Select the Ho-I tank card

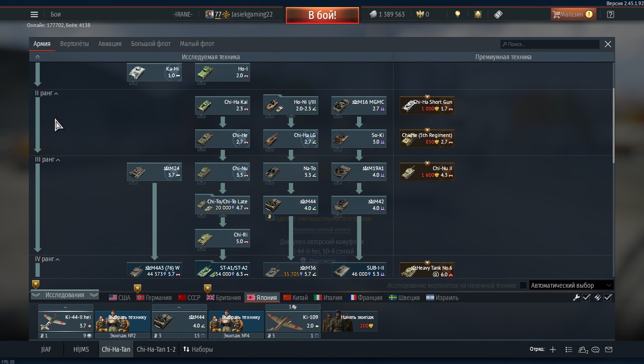(223, 73)
